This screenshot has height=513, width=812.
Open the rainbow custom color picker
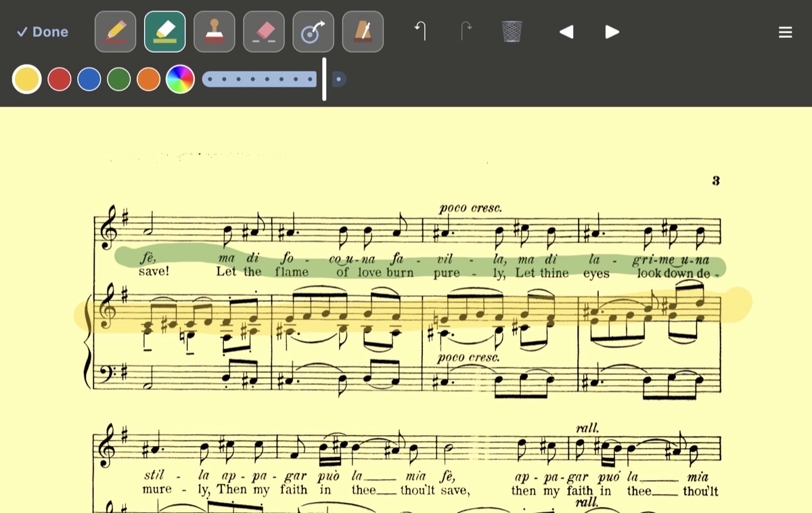point(180,79)
